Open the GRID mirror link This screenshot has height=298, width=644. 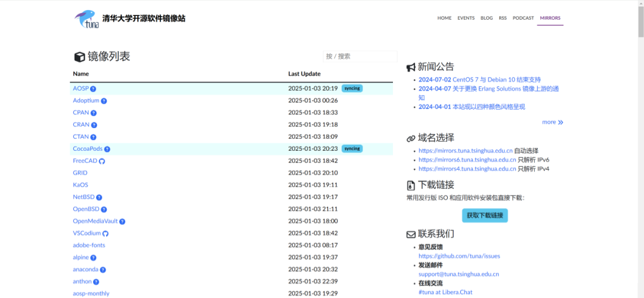pyautogui.click(x=80, y=173)
